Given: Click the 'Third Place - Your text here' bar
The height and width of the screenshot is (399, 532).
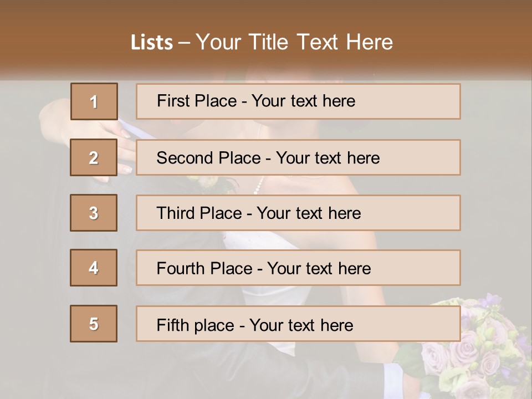Looking at the screenshot, I should coord(298,213).
